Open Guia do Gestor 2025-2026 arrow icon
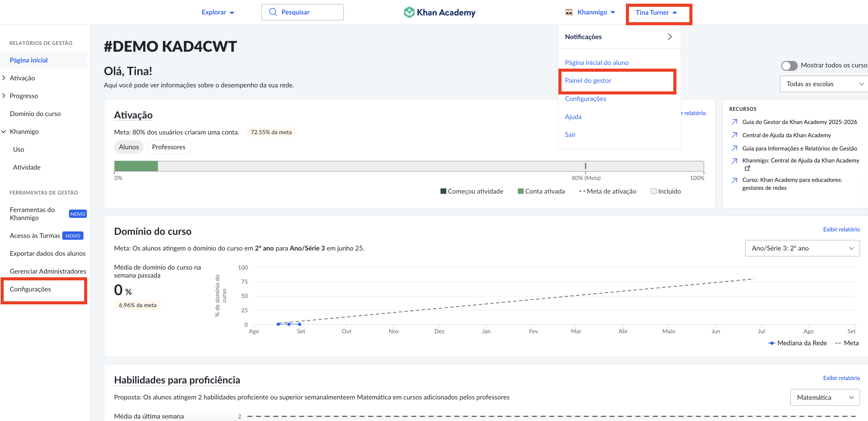This screenshot has width=868, height=421. click(x=735, y=122)
